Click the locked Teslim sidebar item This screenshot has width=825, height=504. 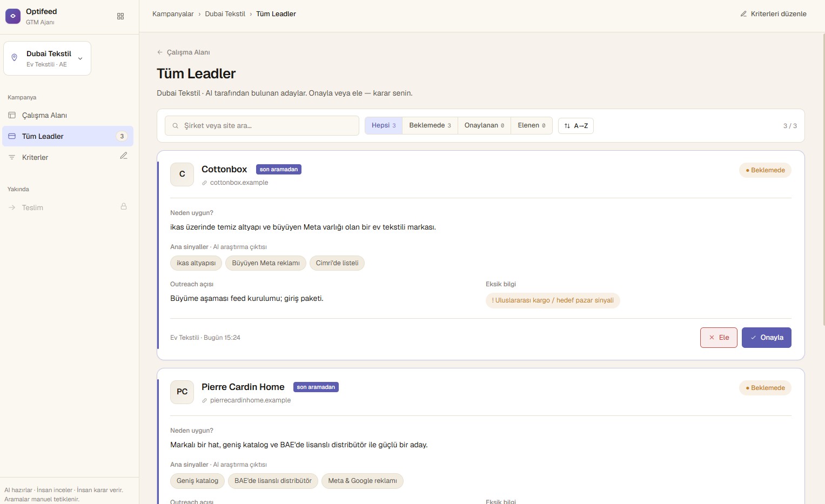click(68, 207)
